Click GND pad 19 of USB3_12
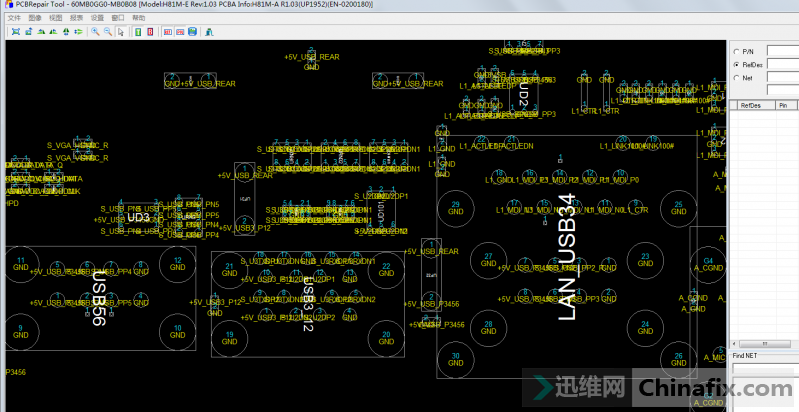The height and width of the screenshot is (412, 799). click(229, 338)
